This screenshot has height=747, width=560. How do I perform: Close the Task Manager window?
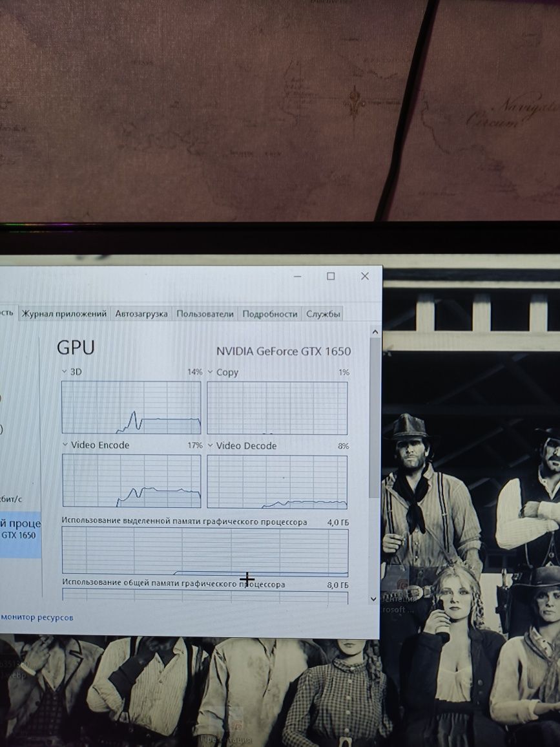pyautogui.click(x=365, y=276)
